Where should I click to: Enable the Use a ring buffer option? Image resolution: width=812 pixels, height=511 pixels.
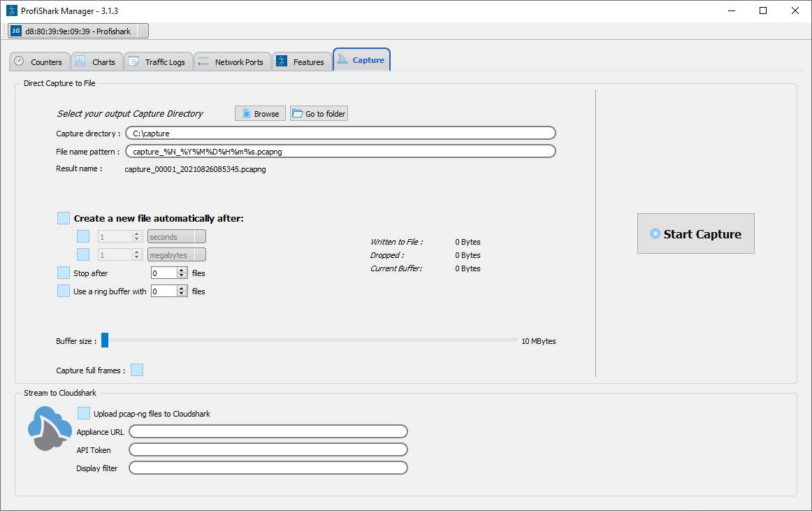coord(62,291)
